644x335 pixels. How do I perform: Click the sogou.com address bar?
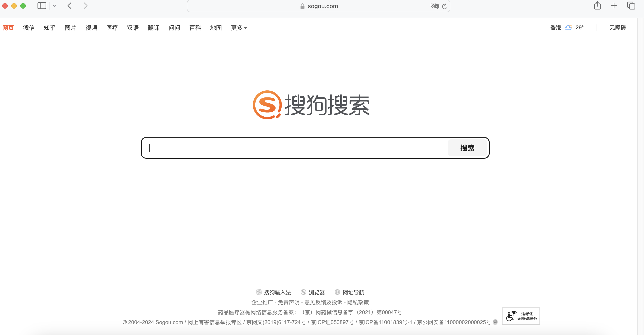pos(319,6)
